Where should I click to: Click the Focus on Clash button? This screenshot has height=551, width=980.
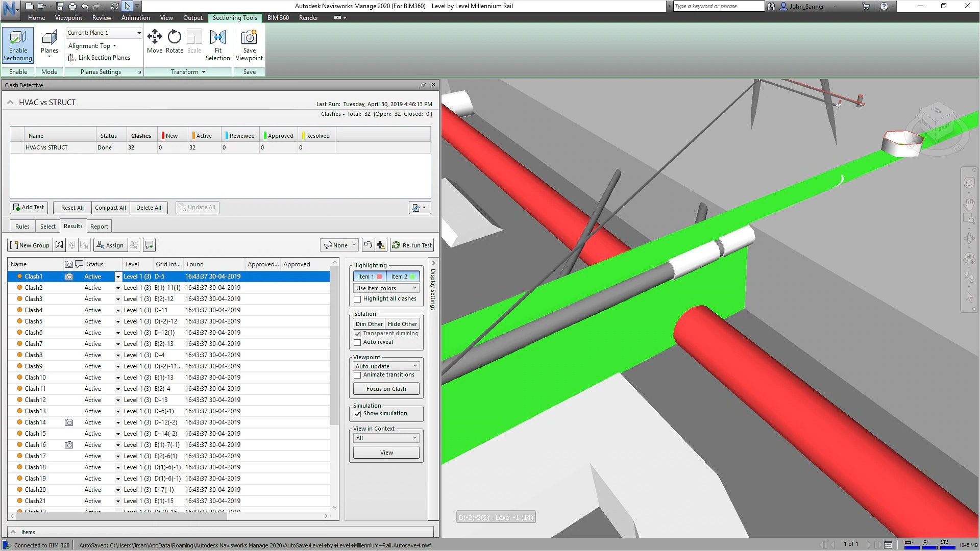(386, 389)
